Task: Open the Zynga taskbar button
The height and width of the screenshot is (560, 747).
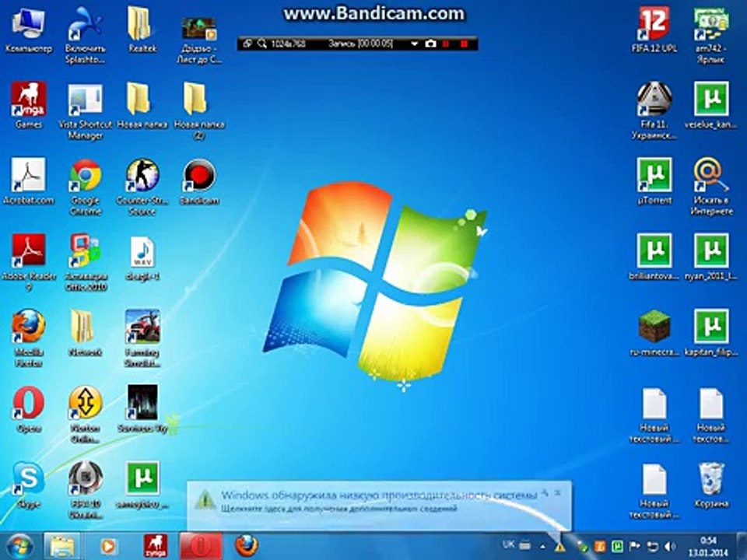Action: tap(156, 546)
